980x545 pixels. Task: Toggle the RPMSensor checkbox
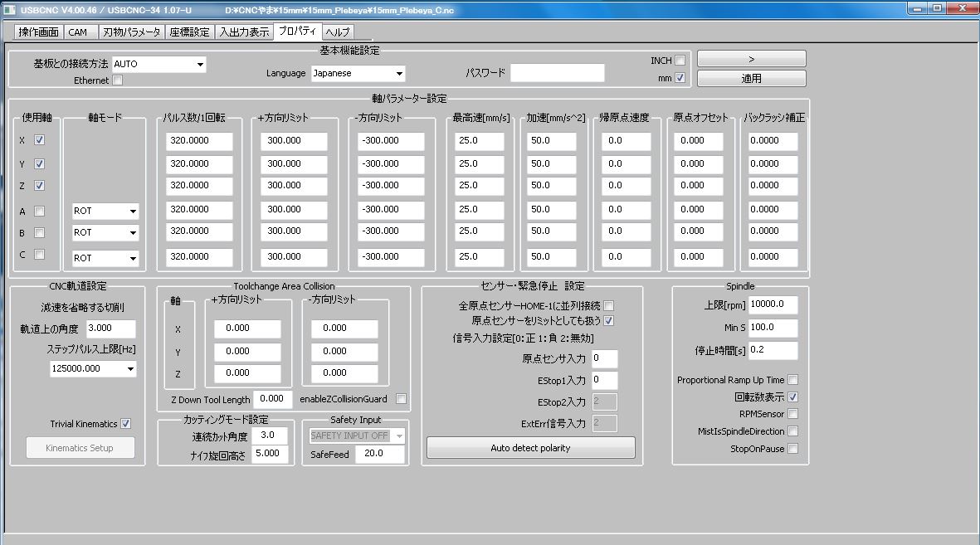tap(792, 414)
